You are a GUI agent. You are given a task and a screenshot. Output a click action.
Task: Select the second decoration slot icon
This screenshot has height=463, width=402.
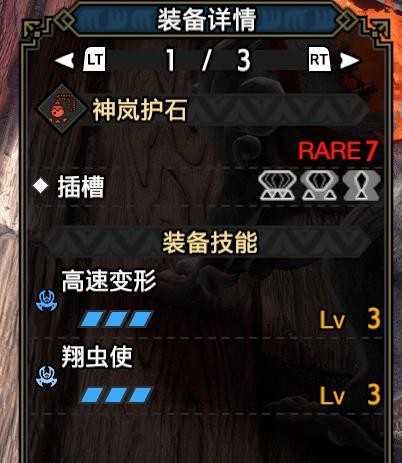319,185
